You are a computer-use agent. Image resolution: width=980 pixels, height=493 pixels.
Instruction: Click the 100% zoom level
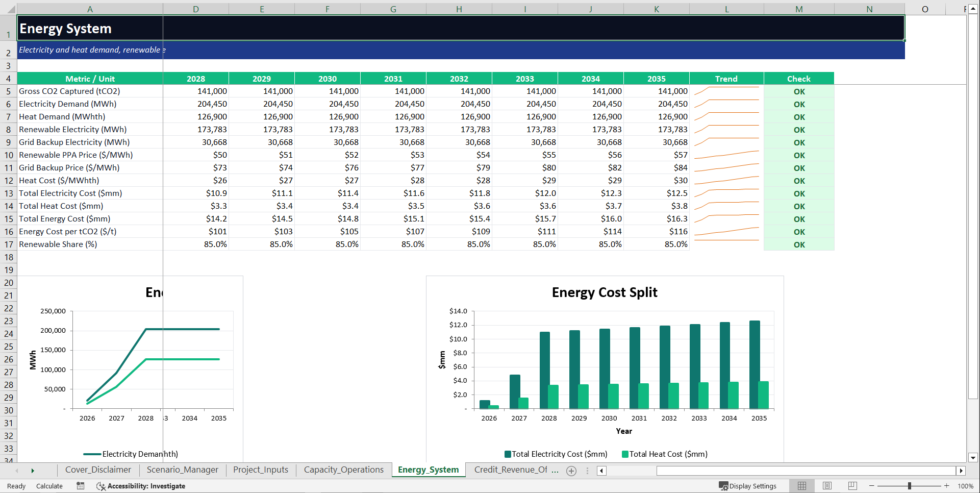(965, 486)
